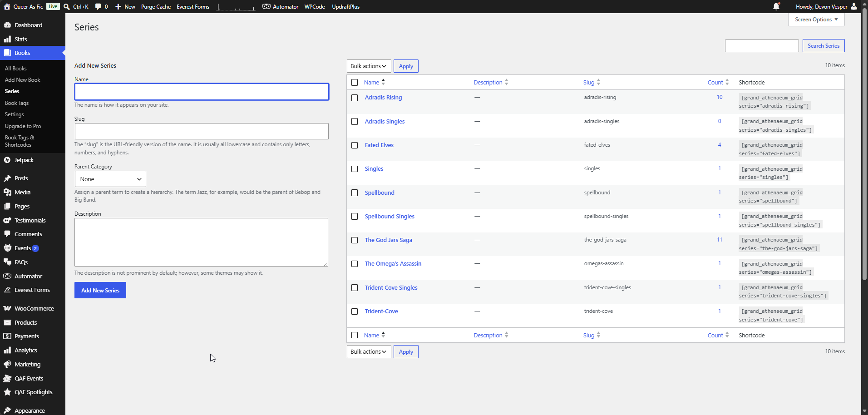Screen dimensions: 868x415
Task: Click the search series text box
Action: [762, 45]
